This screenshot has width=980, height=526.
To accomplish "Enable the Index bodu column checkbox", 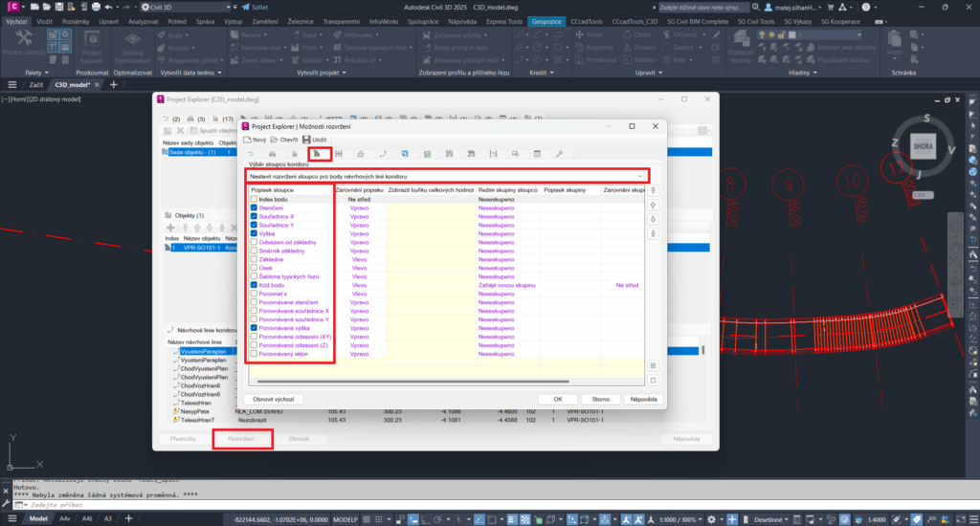I will point(254,199).
